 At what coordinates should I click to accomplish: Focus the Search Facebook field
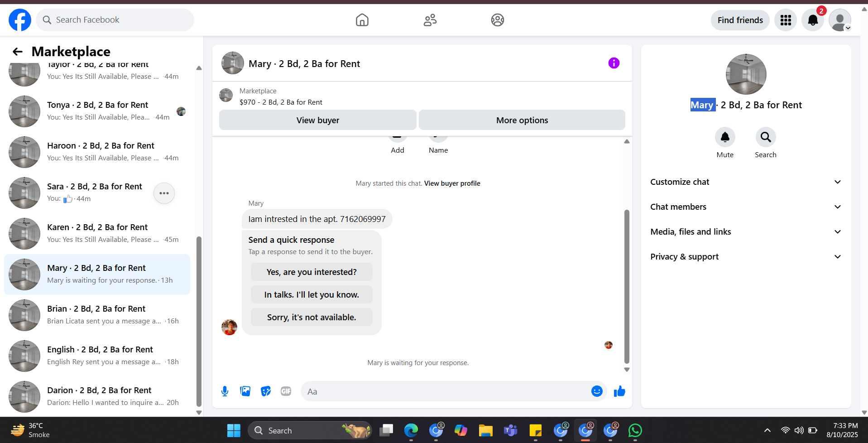pyautogui.click(x=115, y=20)
